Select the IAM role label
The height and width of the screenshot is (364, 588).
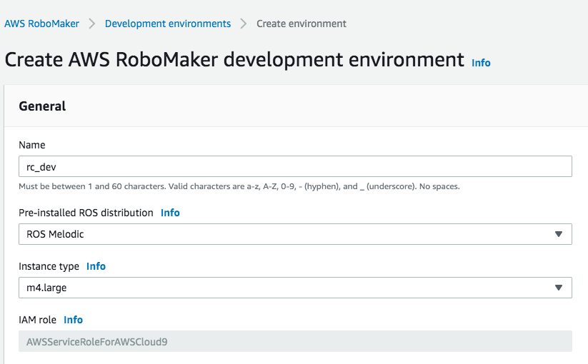coord(37,320)
